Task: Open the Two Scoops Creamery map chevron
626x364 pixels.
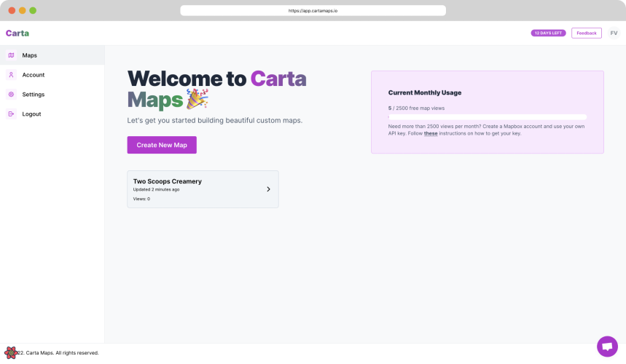Action: (268, 189)
